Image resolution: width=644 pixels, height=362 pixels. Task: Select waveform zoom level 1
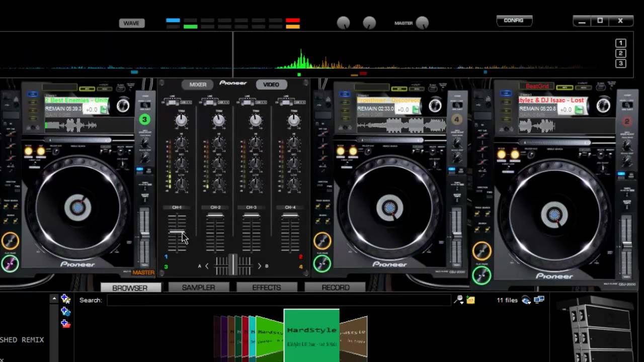[x=621, y=43]
